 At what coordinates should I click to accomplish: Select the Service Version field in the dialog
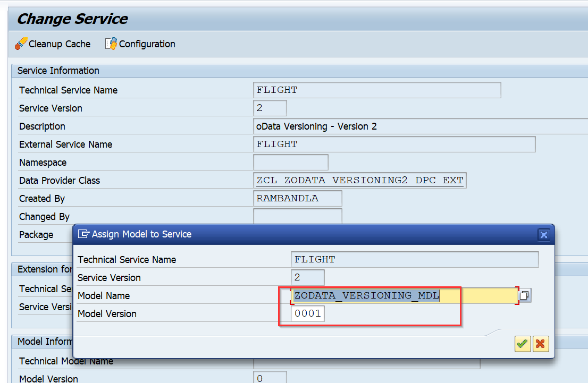[x=307, y=277]
